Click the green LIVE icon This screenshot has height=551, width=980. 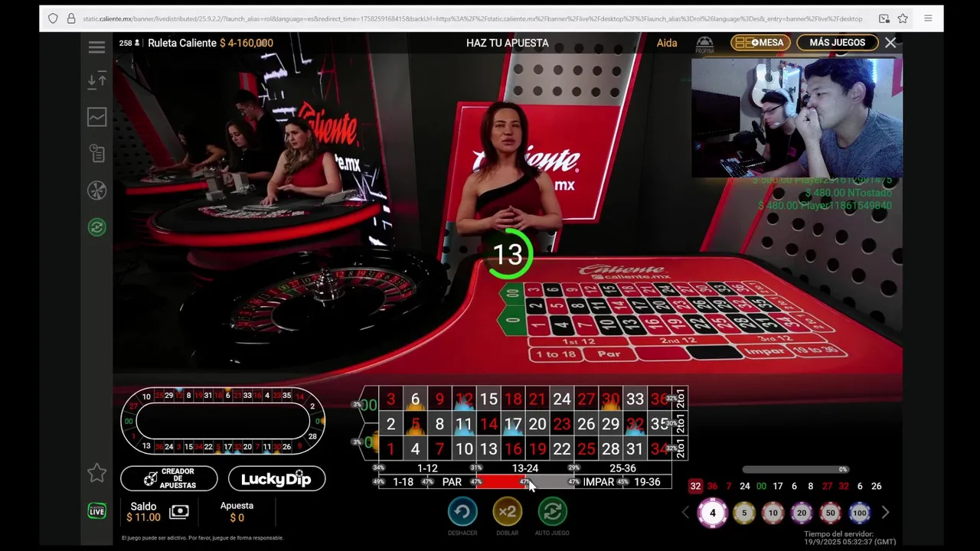[96, 511]
